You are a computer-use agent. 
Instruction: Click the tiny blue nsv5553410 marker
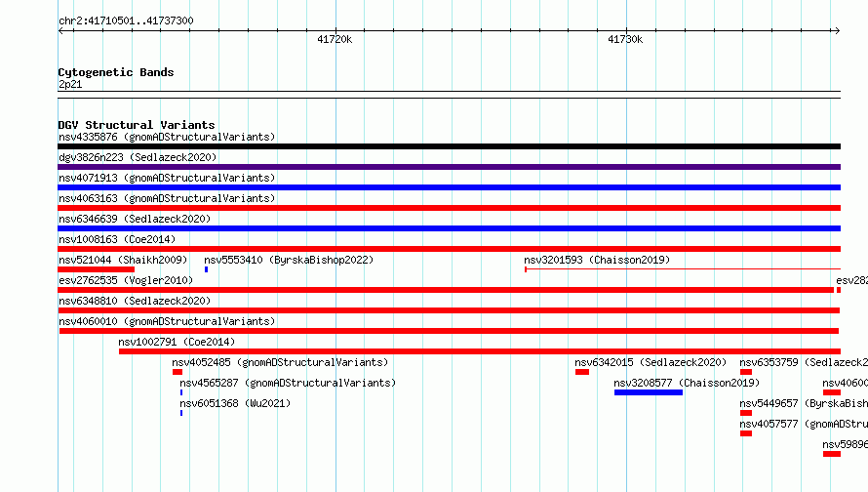(x=206, y=269)
